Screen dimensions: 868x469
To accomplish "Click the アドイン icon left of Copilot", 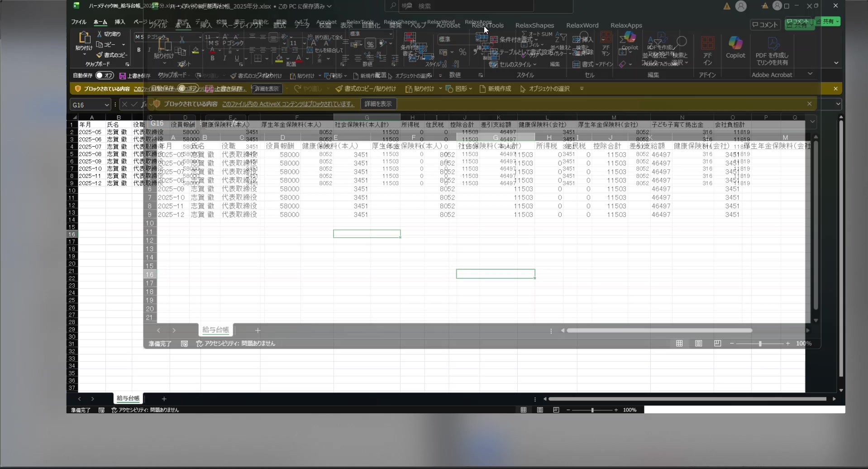I will [x=707, y=44].
